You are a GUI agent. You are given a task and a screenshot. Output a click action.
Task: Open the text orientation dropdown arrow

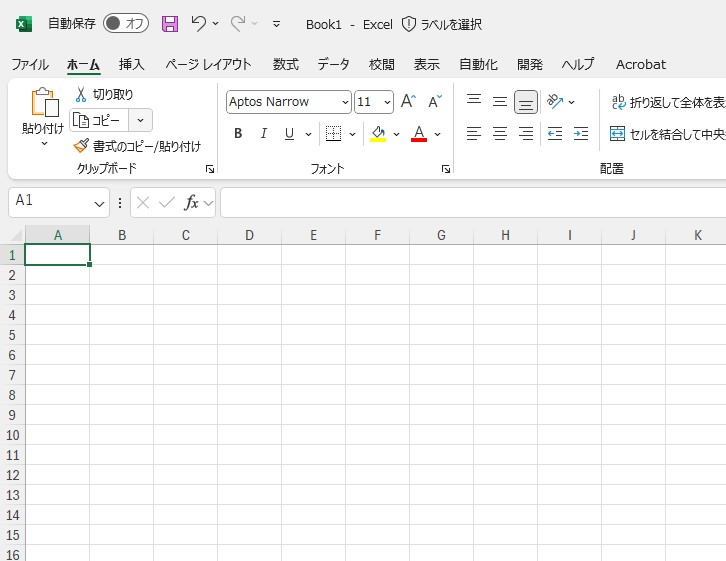click(572, 102)
